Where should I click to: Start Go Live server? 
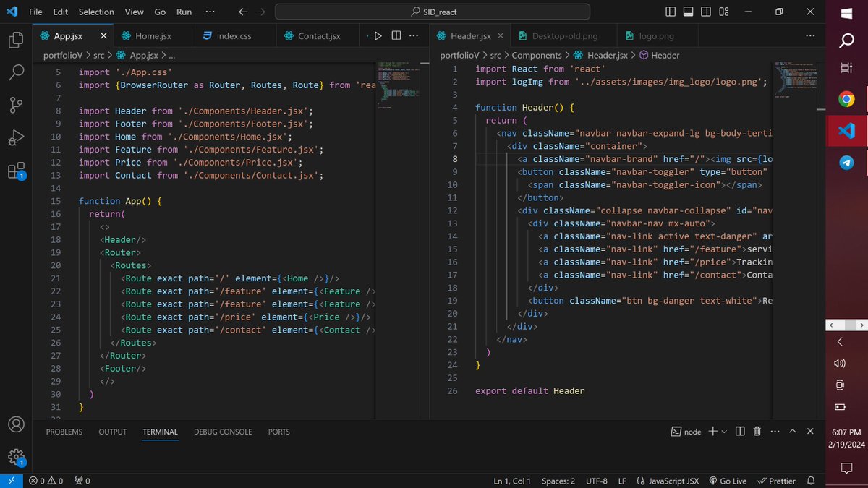coord(728,481)
